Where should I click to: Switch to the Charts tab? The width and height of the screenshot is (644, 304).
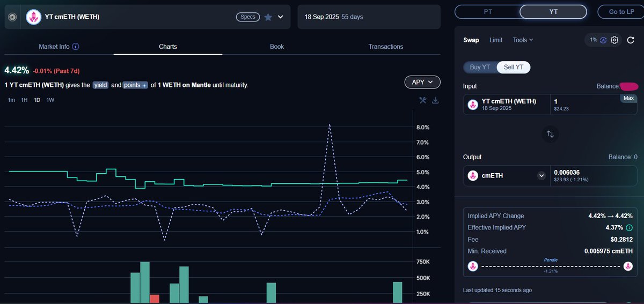(x=168, y=47)
